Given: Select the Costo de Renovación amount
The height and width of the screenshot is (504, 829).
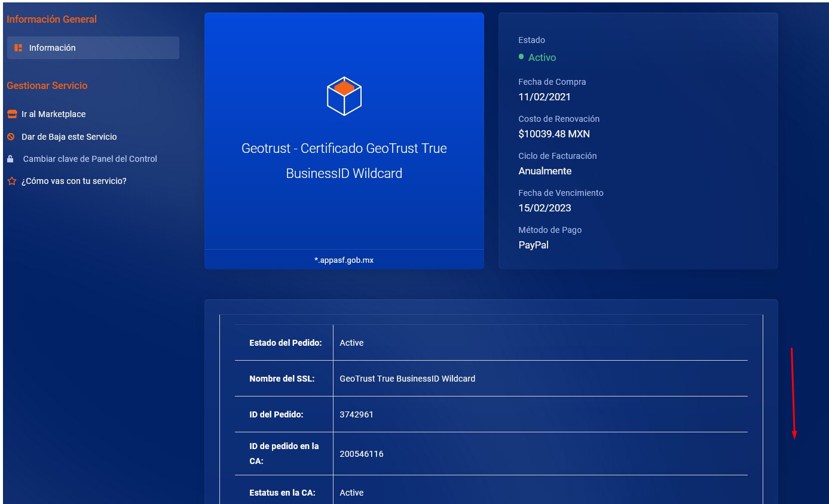Looking at the screenshot, I should coord(553,134).
